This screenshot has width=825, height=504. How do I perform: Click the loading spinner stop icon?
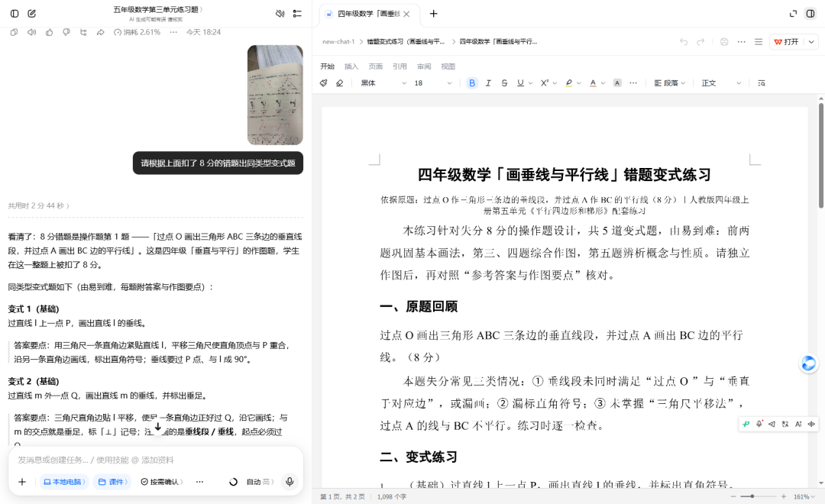pyautogui.click(x=233, y=481)
